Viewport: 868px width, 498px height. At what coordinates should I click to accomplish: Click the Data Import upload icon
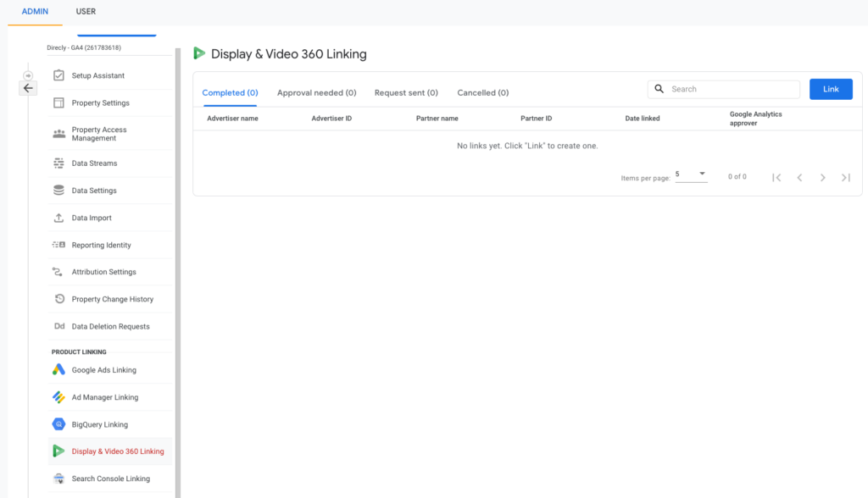(58, 218)
